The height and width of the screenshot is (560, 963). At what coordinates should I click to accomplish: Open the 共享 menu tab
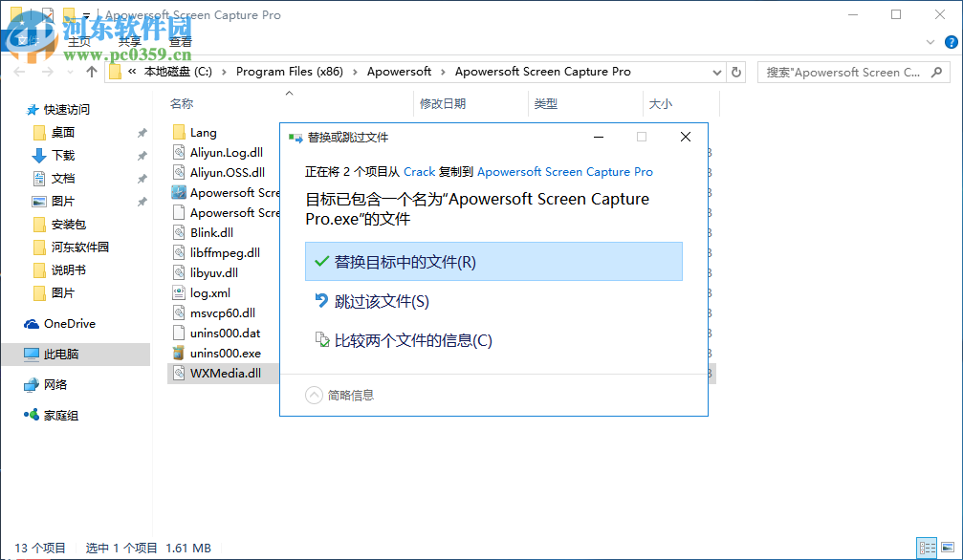point(130,41)
